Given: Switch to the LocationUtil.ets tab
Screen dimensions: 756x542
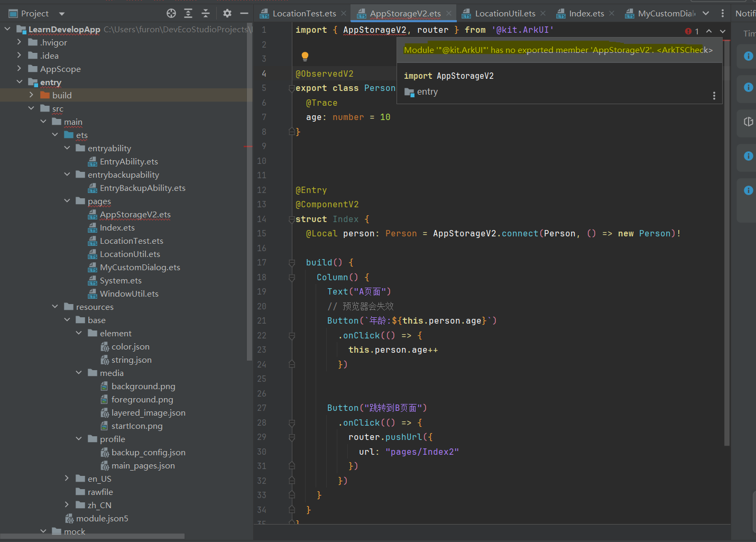Looking at the screenshot, I should click(x=505, y=13).
